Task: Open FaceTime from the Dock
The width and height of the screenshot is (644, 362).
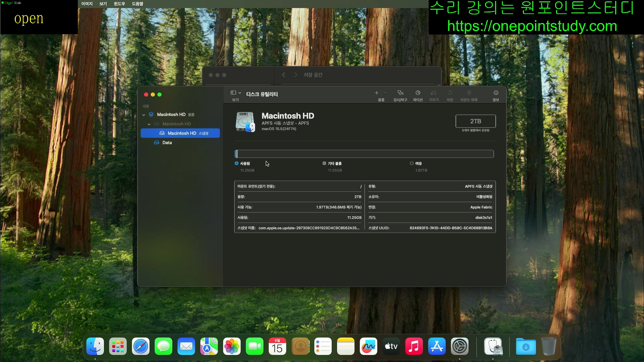Action: click(x=255, y=346)
